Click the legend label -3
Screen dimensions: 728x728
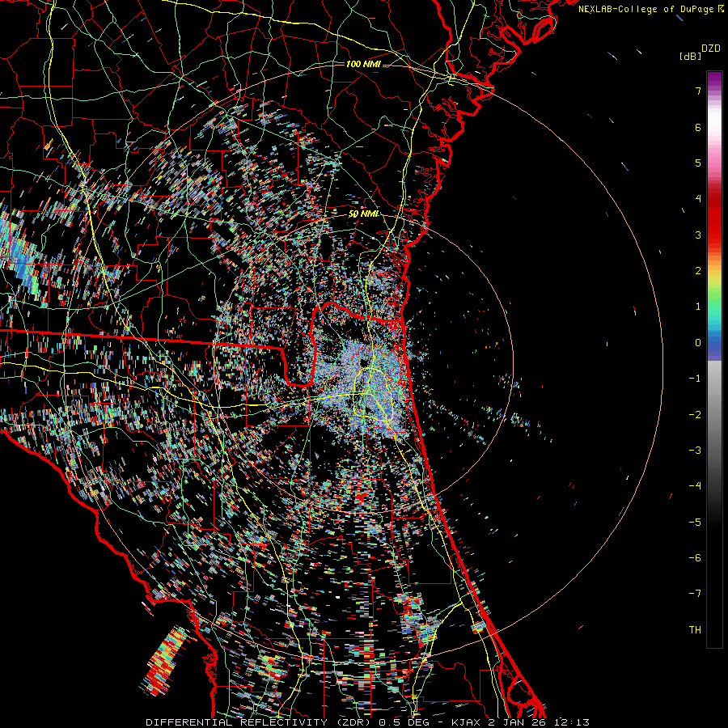(x=695, y=450)
